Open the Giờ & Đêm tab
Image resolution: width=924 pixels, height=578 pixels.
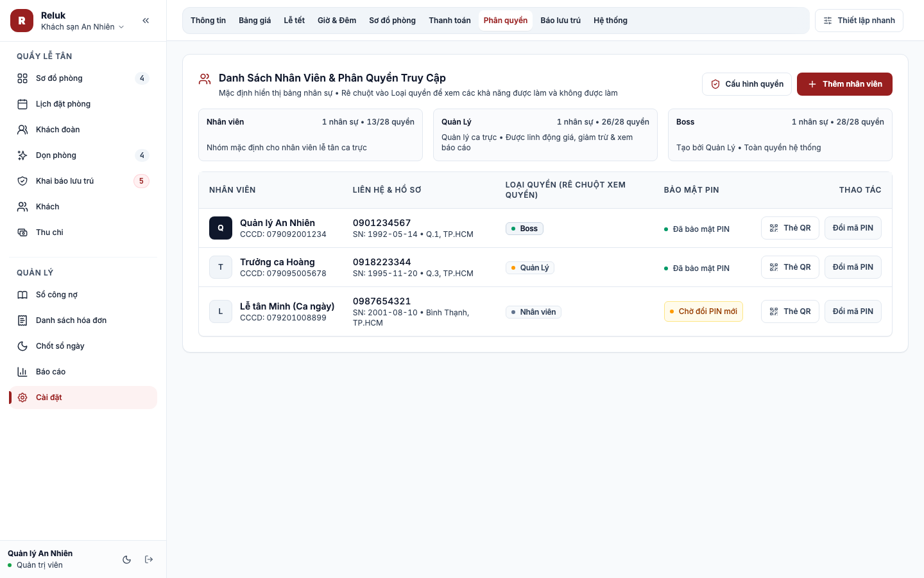tap(337, 21)
